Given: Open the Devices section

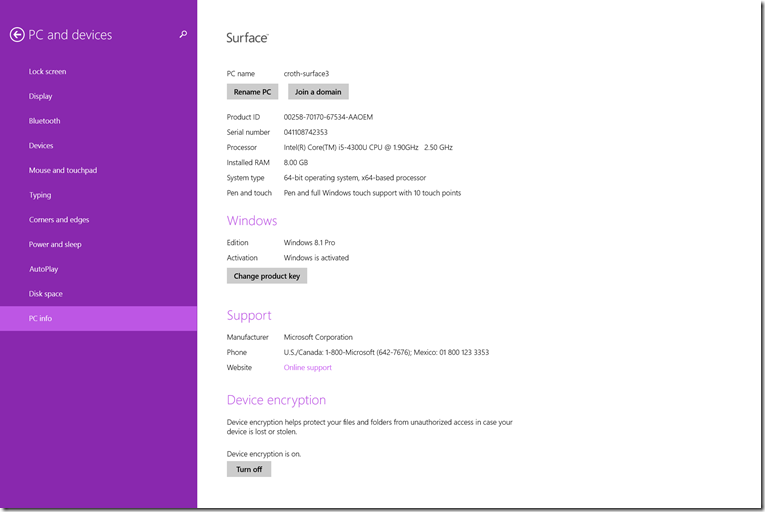Looking at the screenshot, I should tap(41, 145).
